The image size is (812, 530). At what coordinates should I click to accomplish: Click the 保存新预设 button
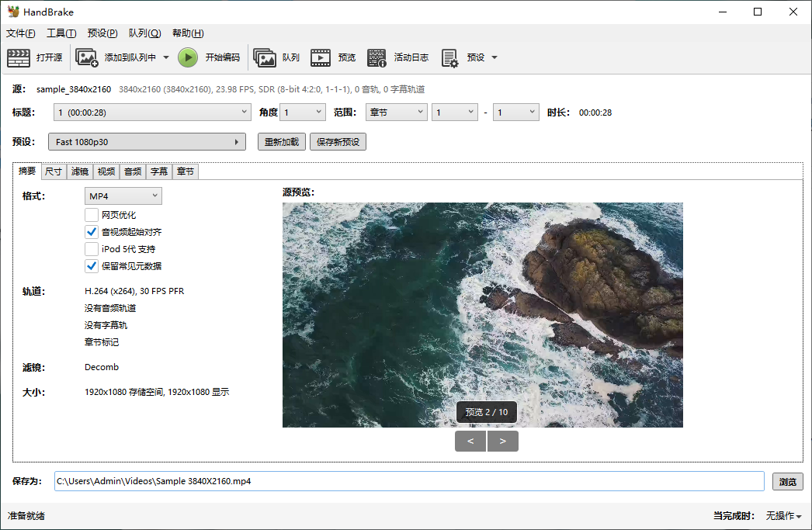[338, 142]
